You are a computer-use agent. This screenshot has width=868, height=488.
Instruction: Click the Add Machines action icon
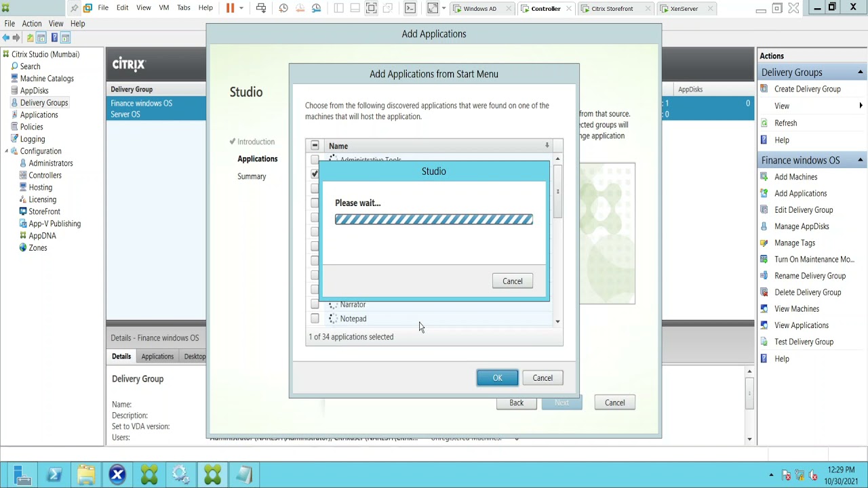(x=764, y=177)
